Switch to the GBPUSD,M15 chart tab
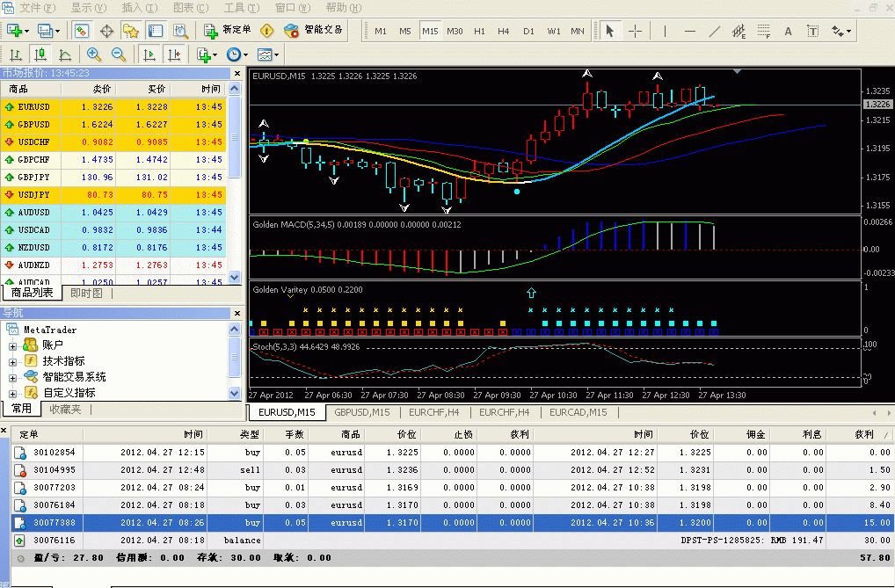Screen dimensions: 895x588 pos(362,411)
